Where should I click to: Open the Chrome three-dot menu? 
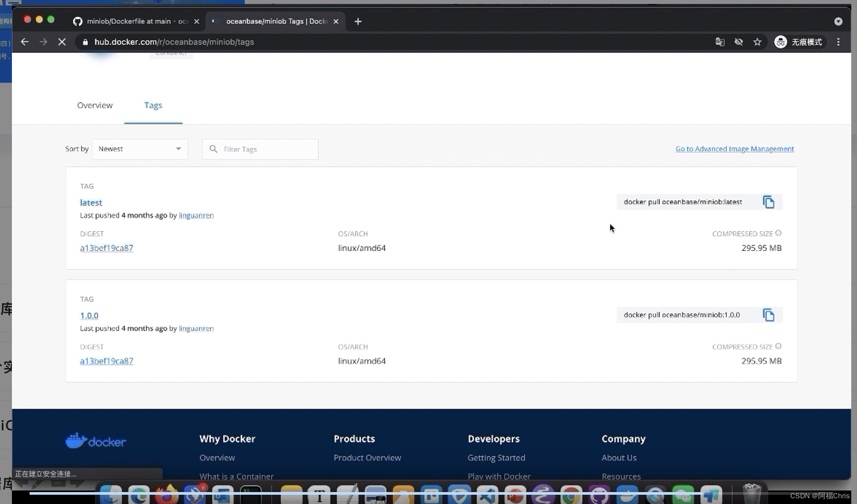[838, 42]
